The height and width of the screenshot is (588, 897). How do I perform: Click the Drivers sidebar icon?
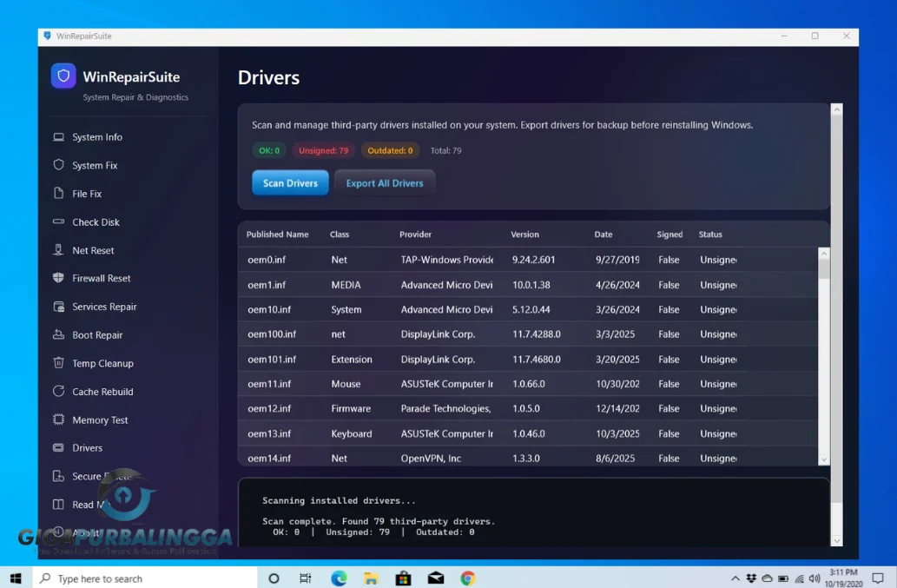(x=58, y=447)
